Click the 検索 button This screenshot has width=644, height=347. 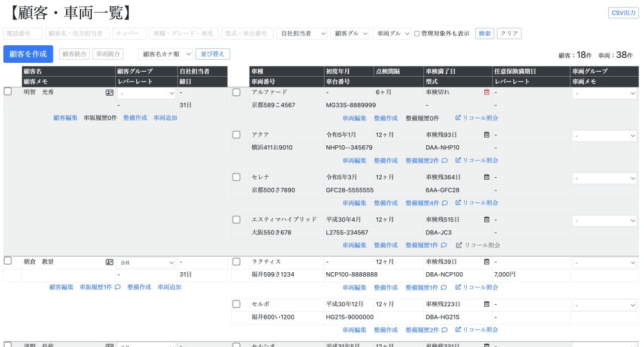coord(485,34)
